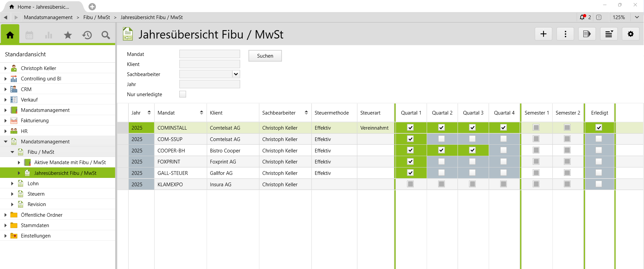The image size is (644, 269).
Task: Open the gear settings button
Action: 631,34
